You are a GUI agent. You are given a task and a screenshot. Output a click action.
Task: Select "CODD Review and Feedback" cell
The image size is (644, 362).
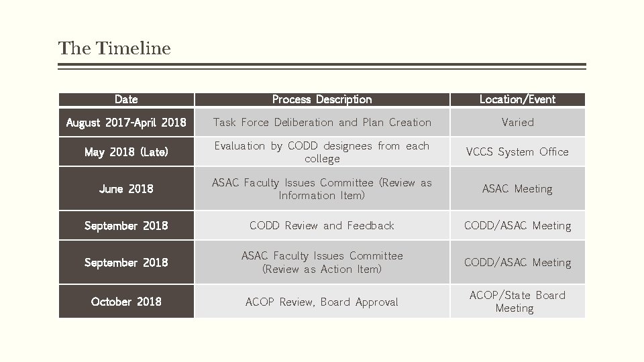322,226
